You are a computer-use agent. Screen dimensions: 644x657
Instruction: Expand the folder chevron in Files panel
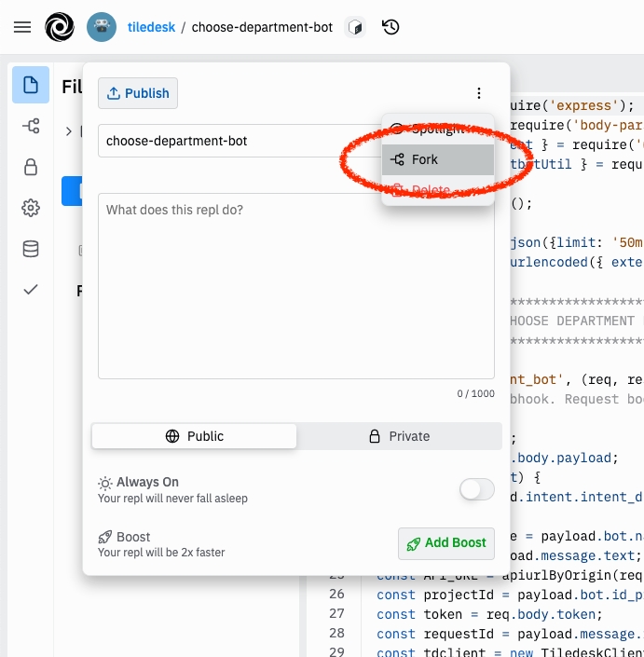point(69,132)
